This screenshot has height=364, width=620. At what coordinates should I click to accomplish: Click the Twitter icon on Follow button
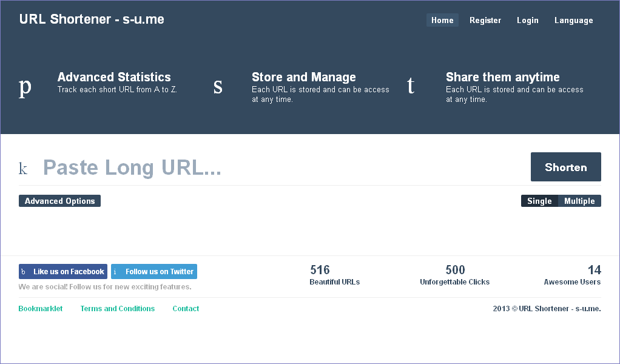(x=115, y=272)
